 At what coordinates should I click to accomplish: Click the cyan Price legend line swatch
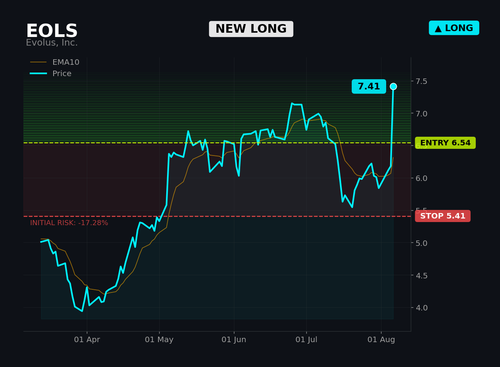[x=38, y=73]
